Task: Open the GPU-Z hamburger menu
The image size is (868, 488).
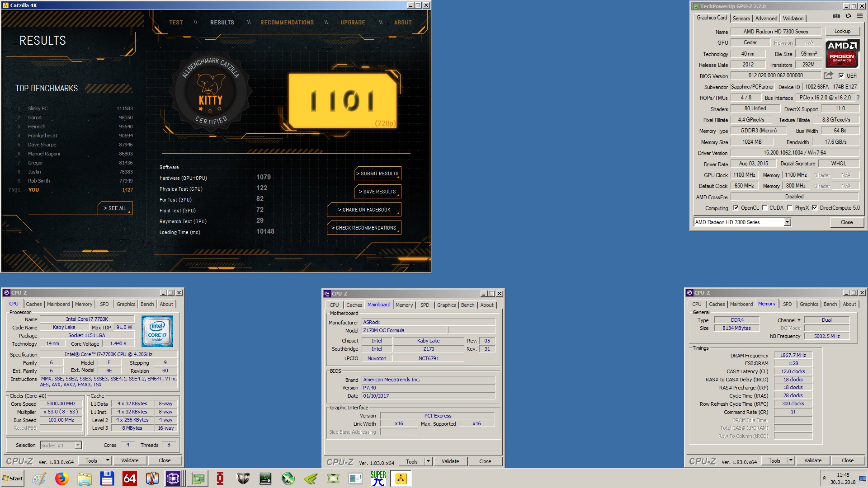Action: pyautogui.click(x=859, y=16)
